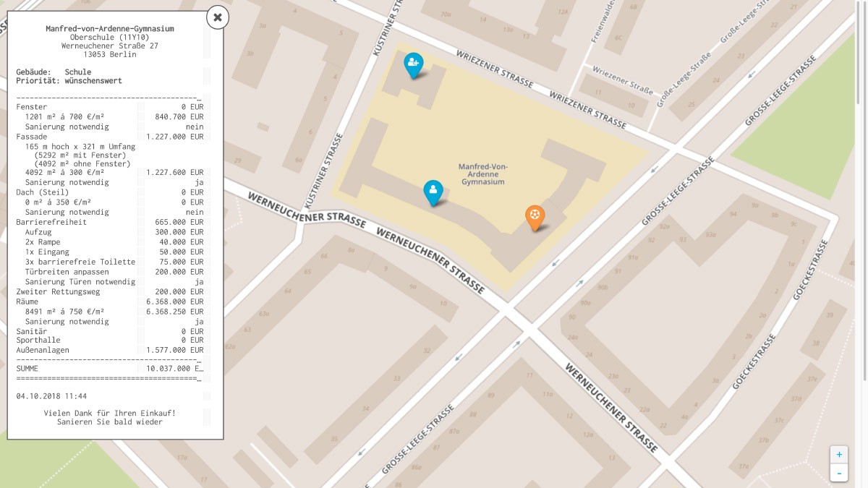Click the 1x Eingang line
The image size is (868, 488).
pos(110,252)
